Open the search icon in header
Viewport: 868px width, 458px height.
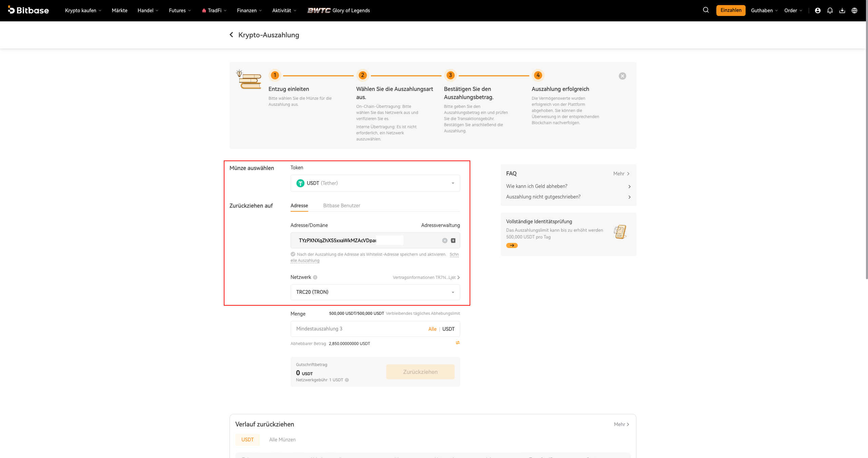pos(706,10)
